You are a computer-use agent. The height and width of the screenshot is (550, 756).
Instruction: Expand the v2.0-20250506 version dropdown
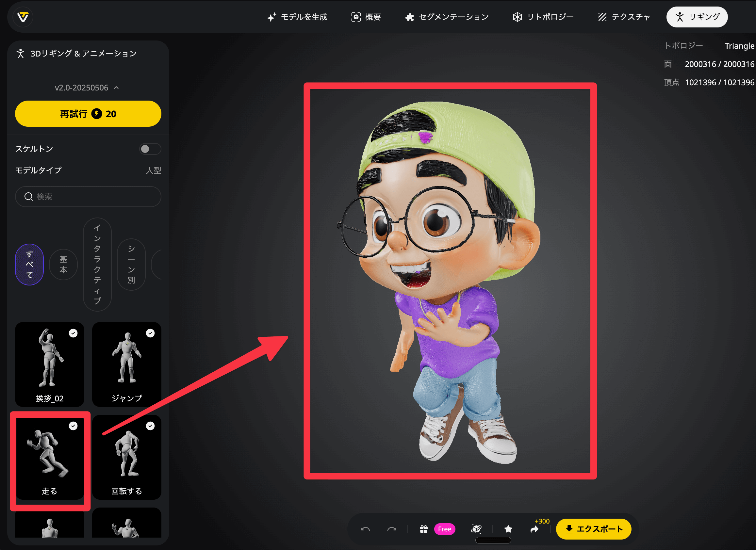coord(87,88)
